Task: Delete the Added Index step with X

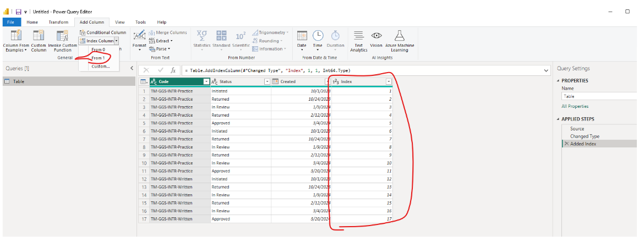Action: pos(566,144)
